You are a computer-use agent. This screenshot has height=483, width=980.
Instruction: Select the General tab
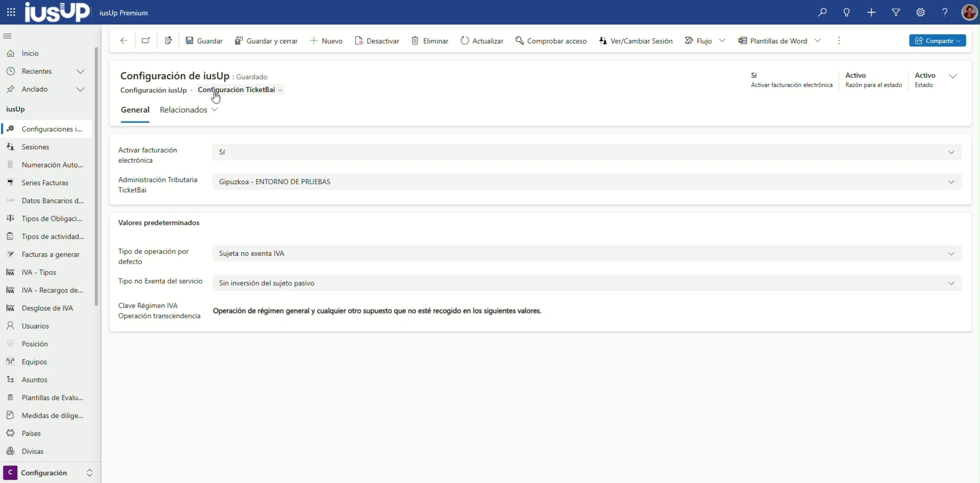coord(135,110)
